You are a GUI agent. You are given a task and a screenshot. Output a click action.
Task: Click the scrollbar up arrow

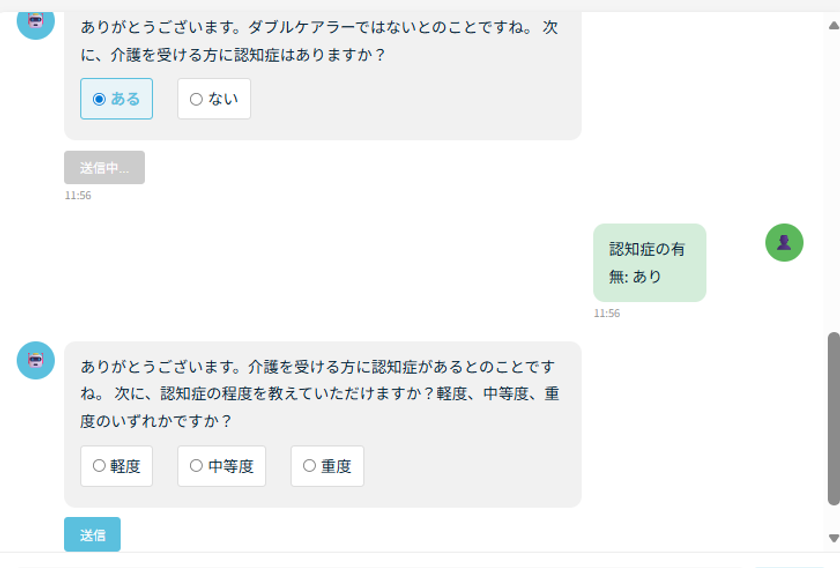[x=833, y=24]
